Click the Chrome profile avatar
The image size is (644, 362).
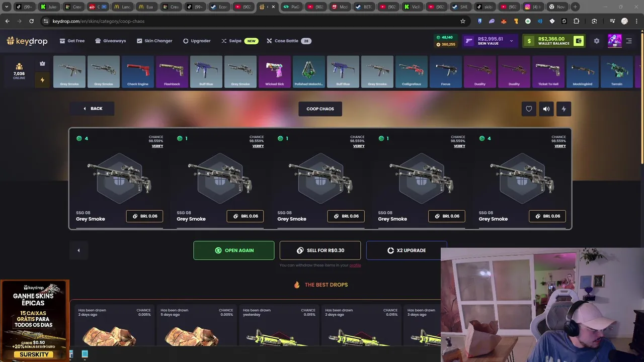coord(624,21)
